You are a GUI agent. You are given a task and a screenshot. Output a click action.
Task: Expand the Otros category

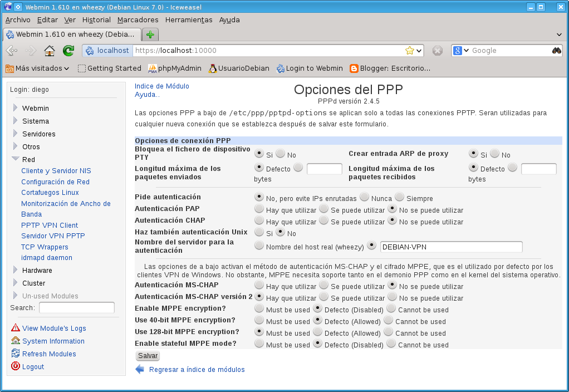[x=15, y=146]
